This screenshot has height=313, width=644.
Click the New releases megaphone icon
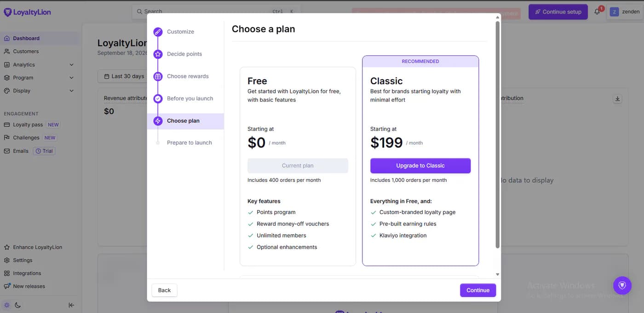coord(7,286)
